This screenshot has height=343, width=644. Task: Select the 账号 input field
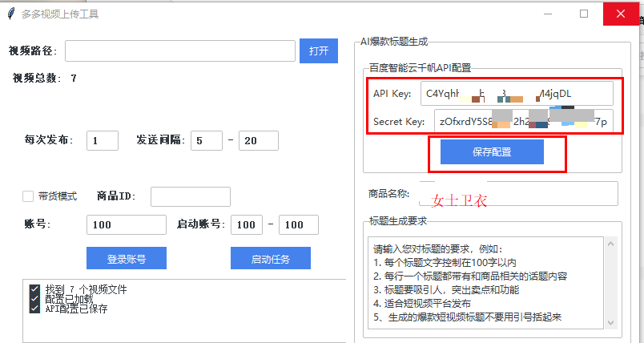[127, 224]
